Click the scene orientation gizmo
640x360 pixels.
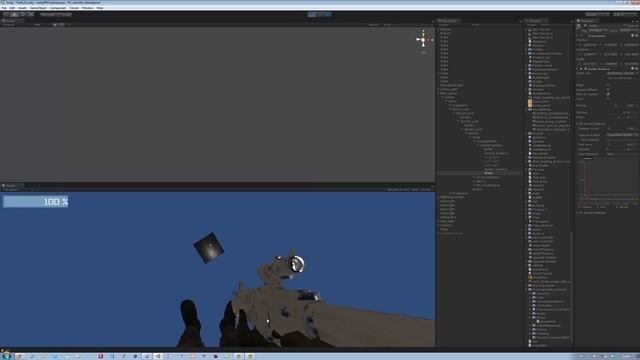pos(424,40)
